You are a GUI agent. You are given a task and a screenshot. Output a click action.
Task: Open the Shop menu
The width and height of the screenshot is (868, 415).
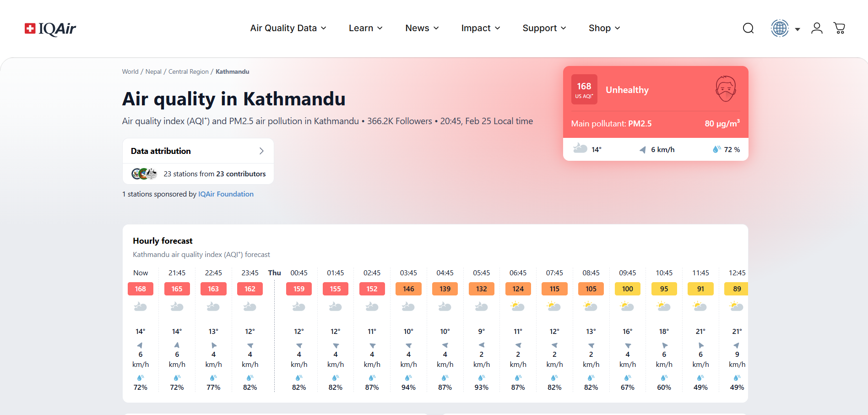pyautogui.click(x=604, y=28)
